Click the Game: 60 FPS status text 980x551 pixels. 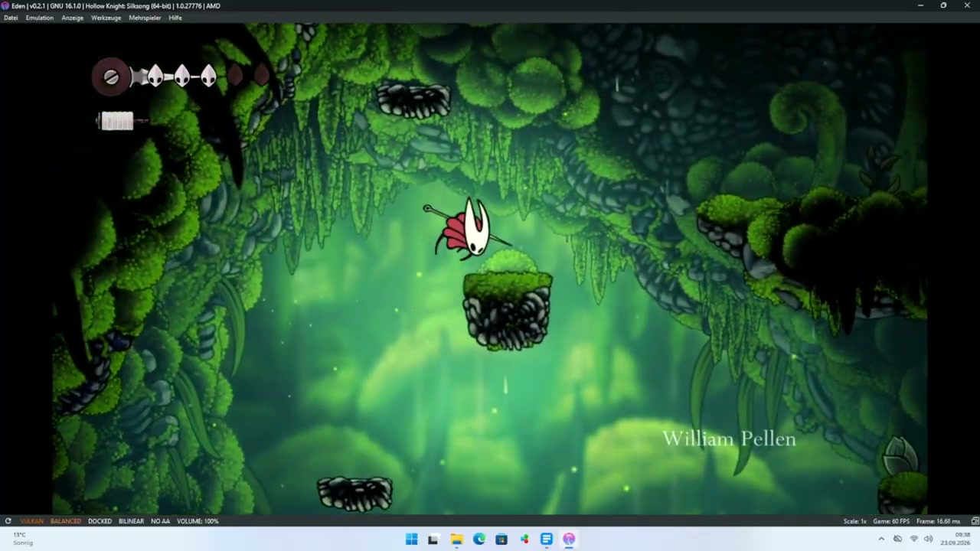[x=891, y=521]
